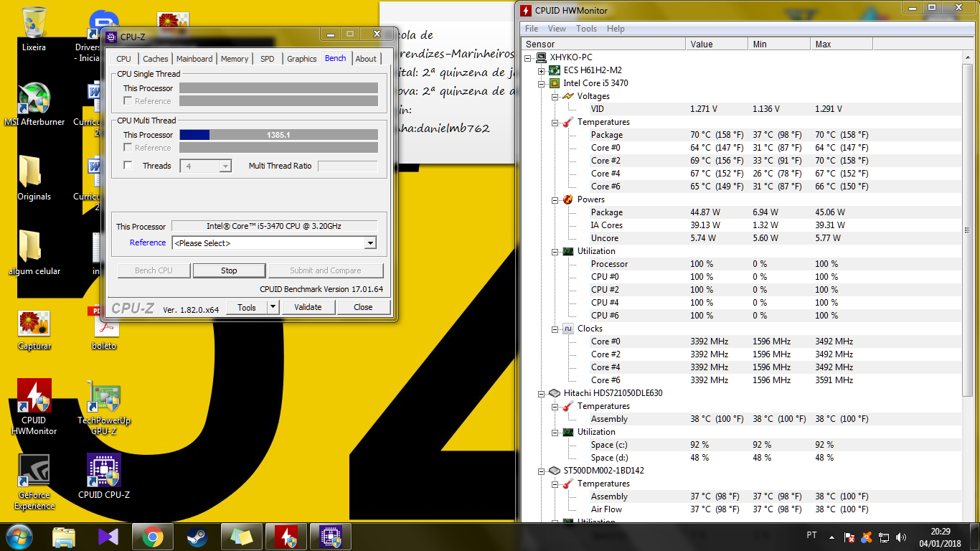
Task: Select the CPUID HWMonitor desktop shortcut
Action: click(34, 408)
